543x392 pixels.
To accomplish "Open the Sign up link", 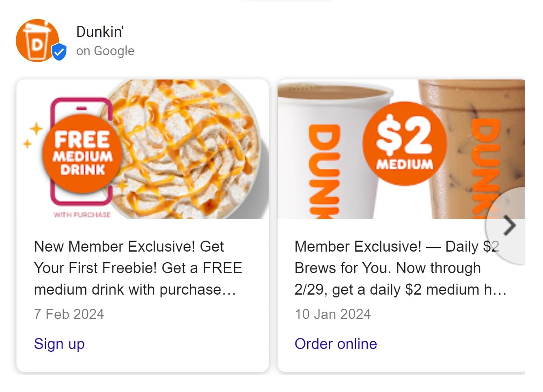I will tap(59, 344).
